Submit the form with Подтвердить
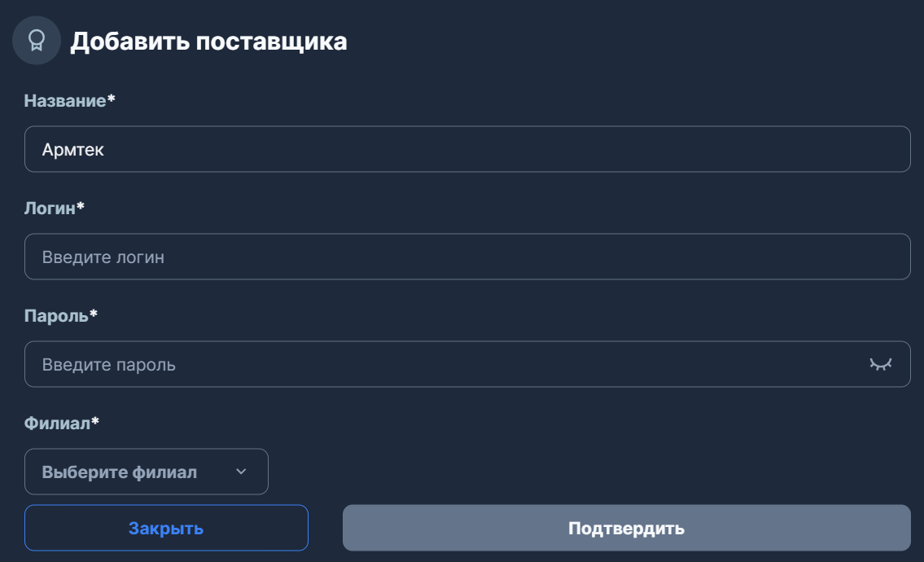 [x=627, y=527]
